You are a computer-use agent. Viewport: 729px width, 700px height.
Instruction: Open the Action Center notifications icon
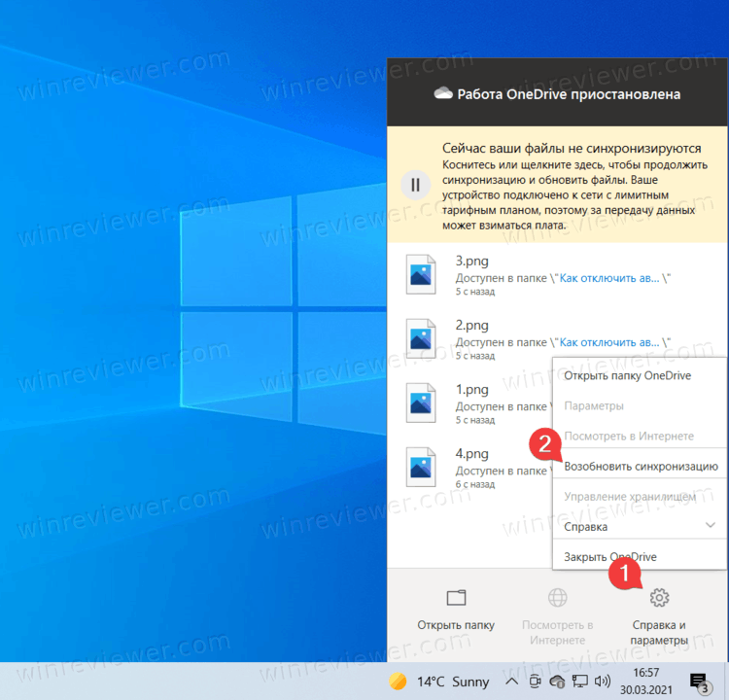coord(699,682)
